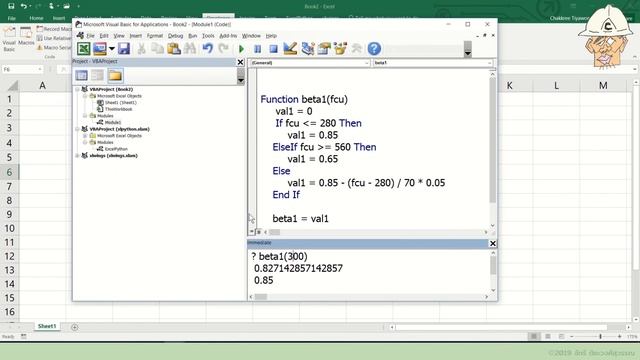Click the Undo arrow in VBA toolbar

click(x=208, y=49)
